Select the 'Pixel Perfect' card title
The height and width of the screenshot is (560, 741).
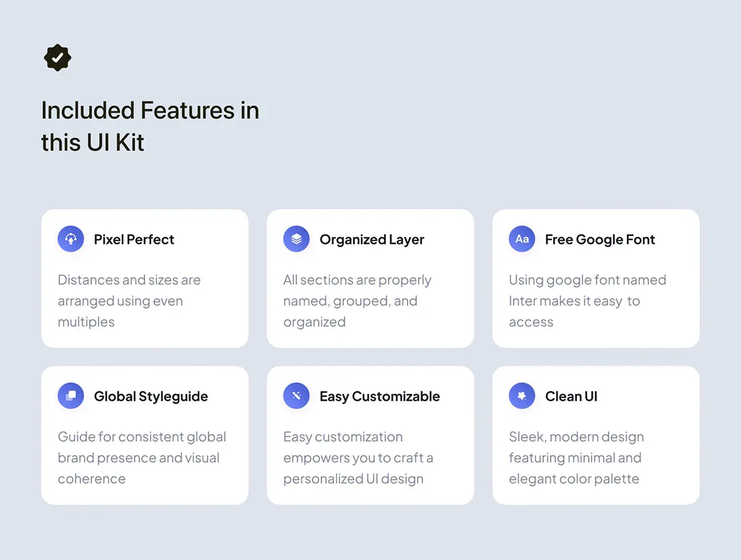click(x=134, y=240)
